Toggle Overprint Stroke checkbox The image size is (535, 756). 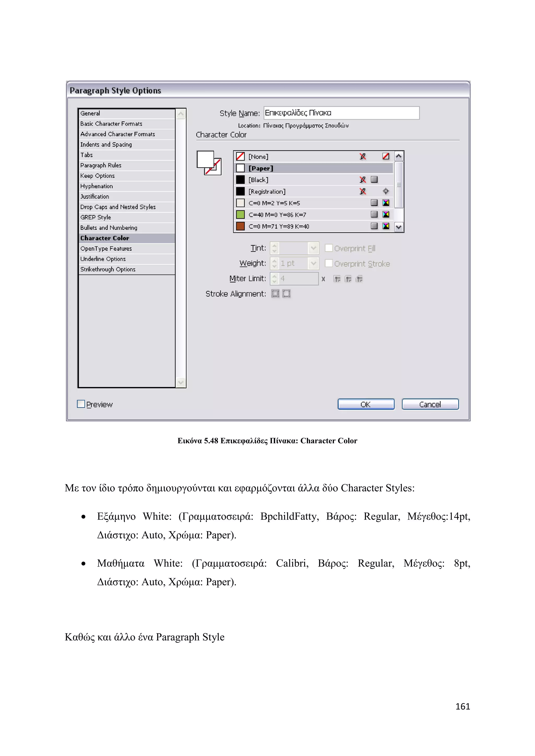pyautogui.click(x=328, y=263)
